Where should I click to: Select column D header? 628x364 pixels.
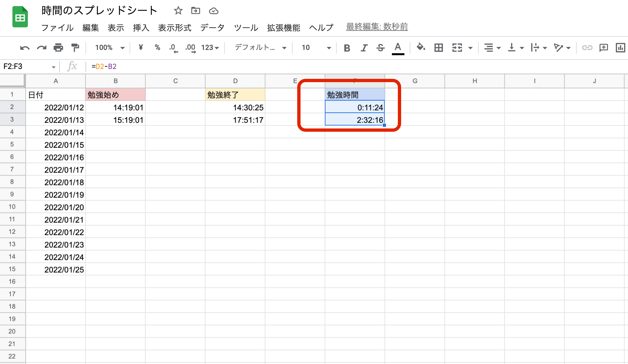pos(235,81)
